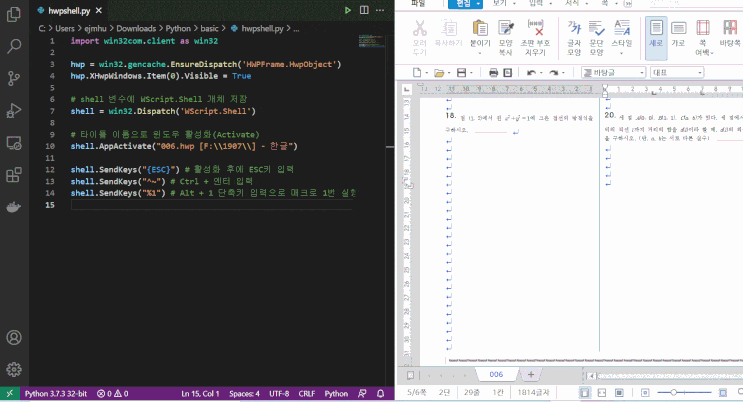Open notifications bell in VS Code status bar
This screenshot has height=402, width=743.
381,393
